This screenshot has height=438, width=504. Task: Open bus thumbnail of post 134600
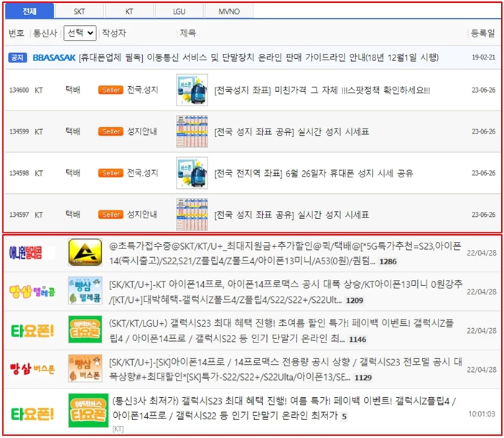pos(192,90)
